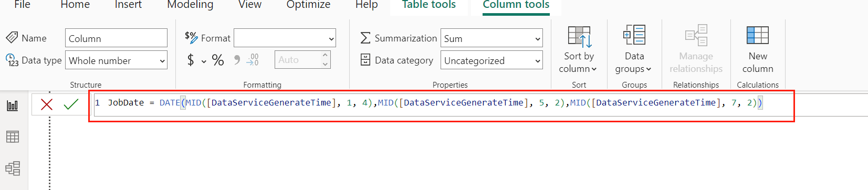Viewport: 868px width, 190px height.
Task: Open the View ribbon tab
Action: coord(250,5)
